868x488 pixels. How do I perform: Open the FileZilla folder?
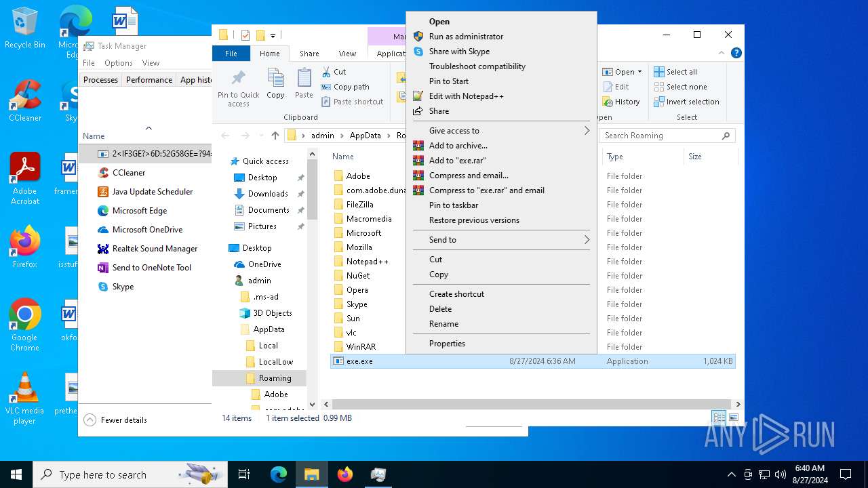click(359, 205)
